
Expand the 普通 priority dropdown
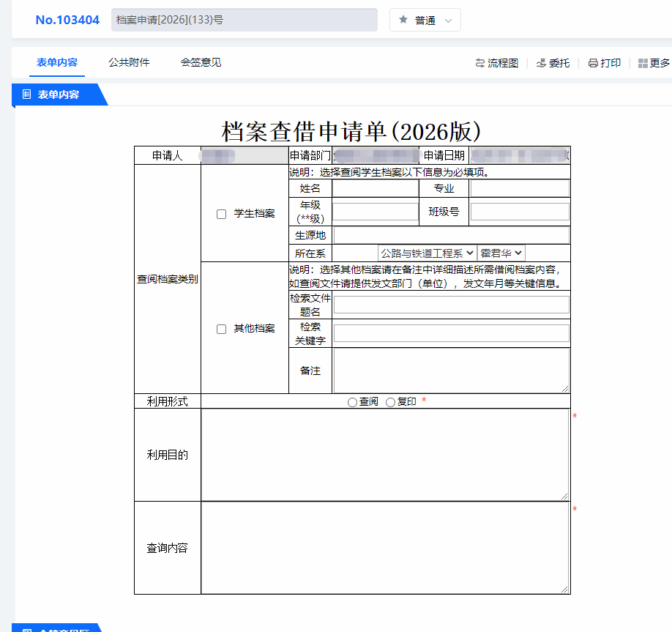(x=425, y=20)
